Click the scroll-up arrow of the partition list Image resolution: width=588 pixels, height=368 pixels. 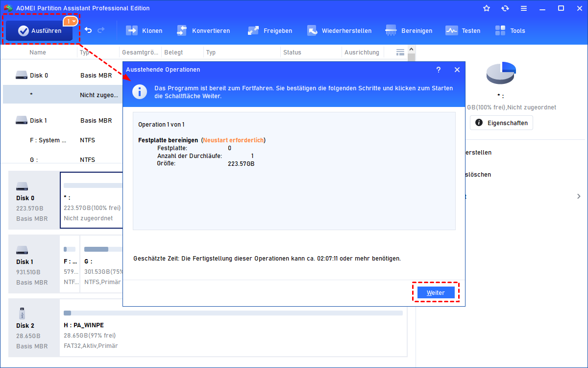point(412,49)
